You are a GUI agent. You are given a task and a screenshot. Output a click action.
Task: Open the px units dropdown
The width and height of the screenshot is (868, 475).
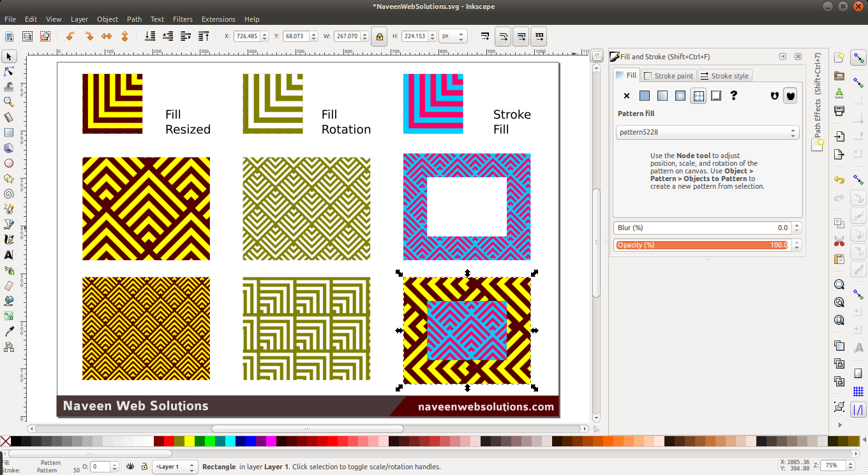click(x=453, y=36)
